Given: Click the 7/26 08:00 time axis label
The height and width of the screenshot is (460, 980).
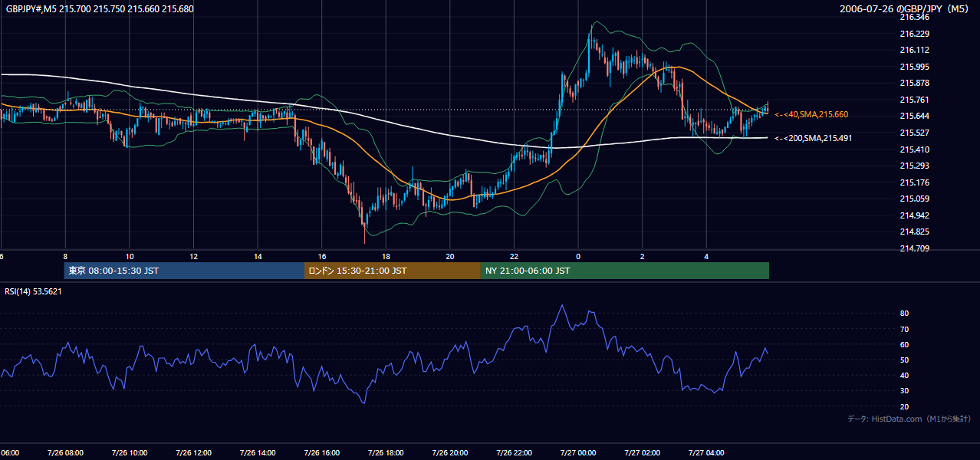Looking at the screenshot, I should click(x=65, y=452).
